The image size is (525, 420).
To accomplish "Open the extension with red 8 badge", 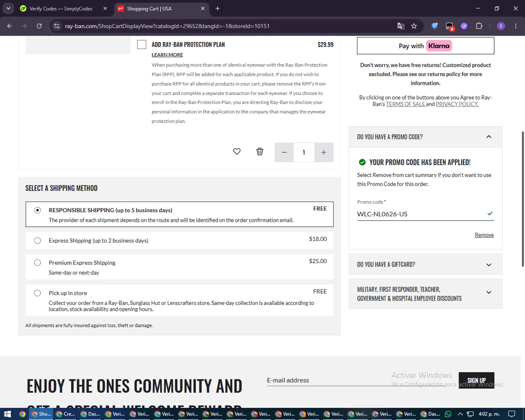I will (450, 26).
